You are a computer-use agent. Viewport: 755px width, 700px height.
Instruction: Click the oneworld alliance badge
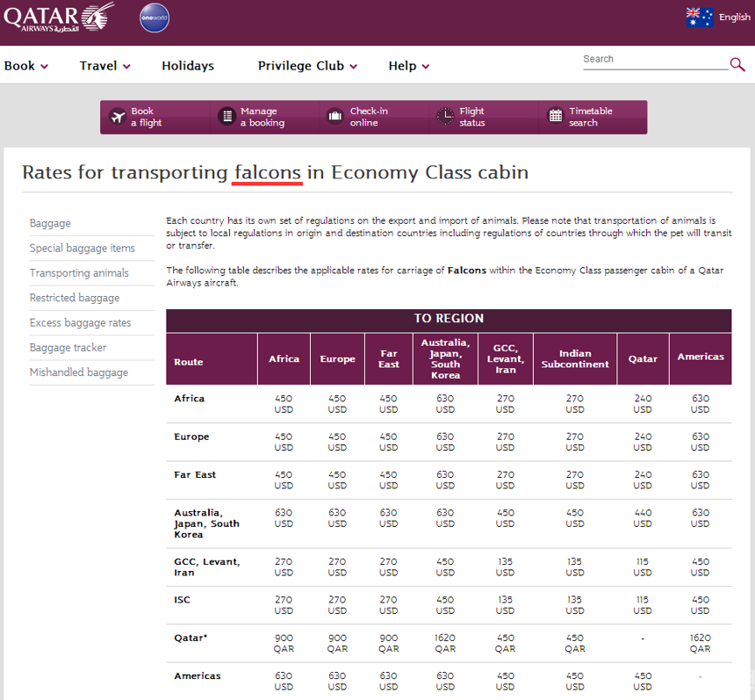click(155, 18)
